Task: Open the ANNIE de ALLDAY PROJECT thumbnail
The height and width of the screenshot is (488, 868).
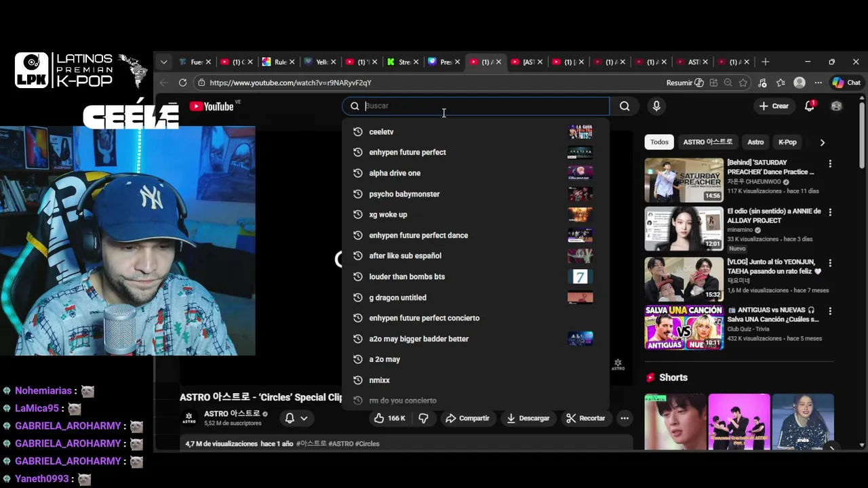Action: coord(684,228)
